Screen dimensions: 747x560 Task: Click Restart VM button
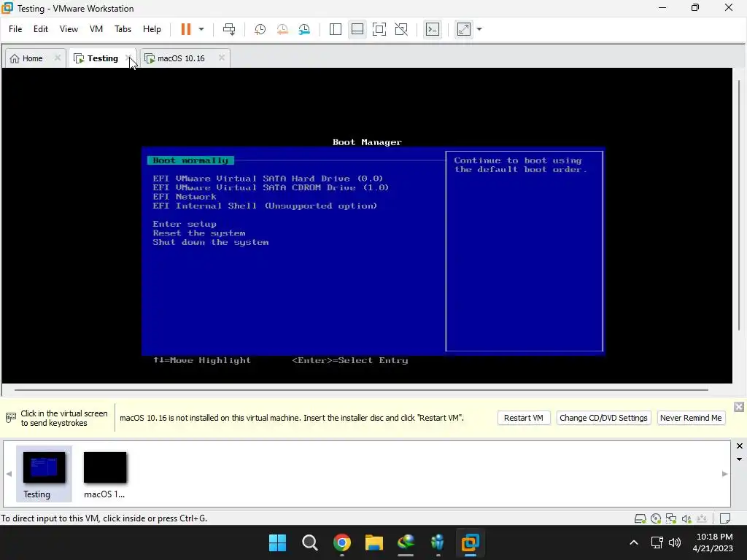coord(524,418)
